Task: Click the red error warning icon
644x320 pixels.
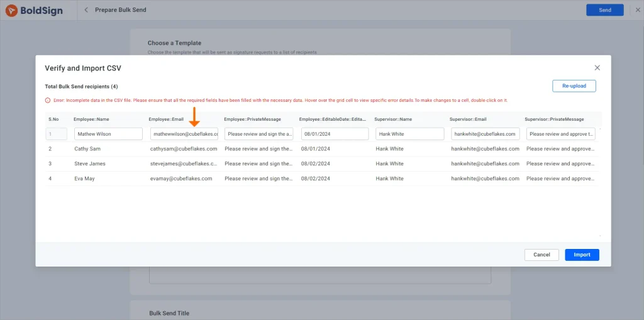Action: [48, 101]
